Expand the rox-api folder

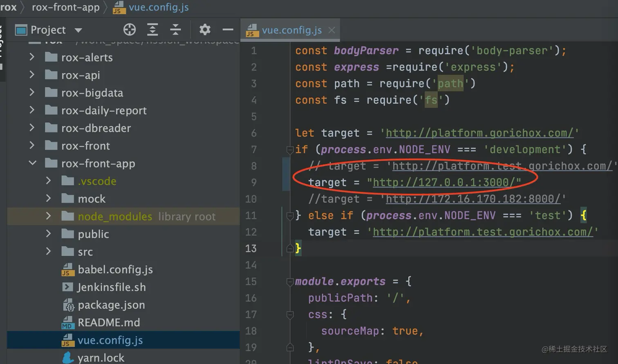32,75
